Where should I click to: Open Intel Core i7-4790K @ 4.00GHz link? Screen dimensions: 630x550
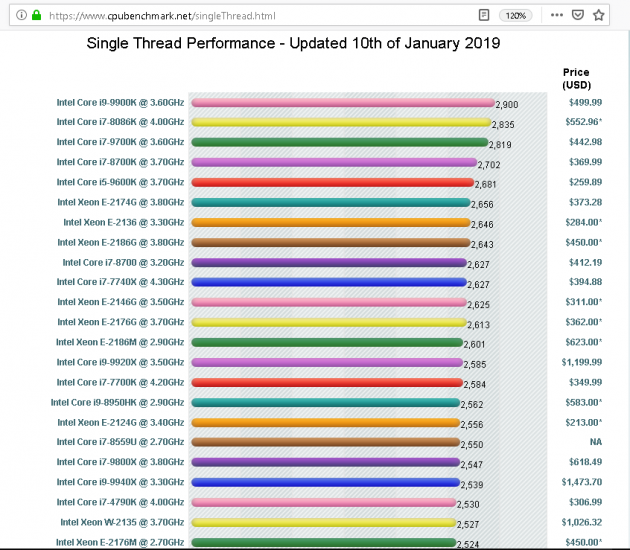pos(120,502)
